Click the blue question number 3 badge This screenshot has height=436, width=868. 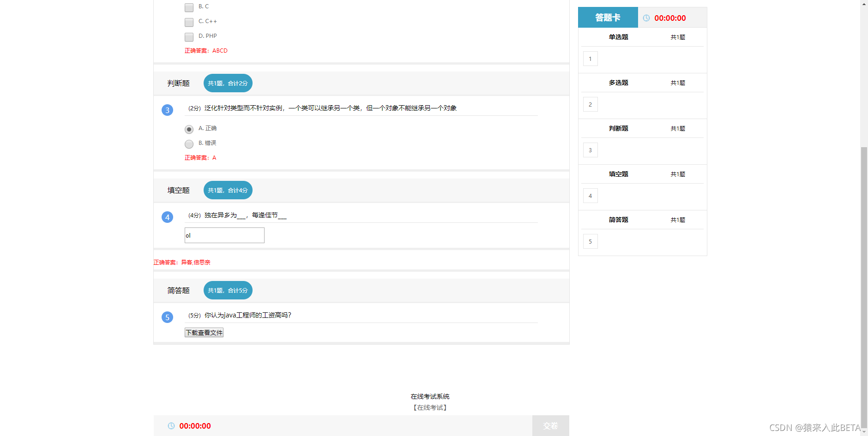pos(167,110)
